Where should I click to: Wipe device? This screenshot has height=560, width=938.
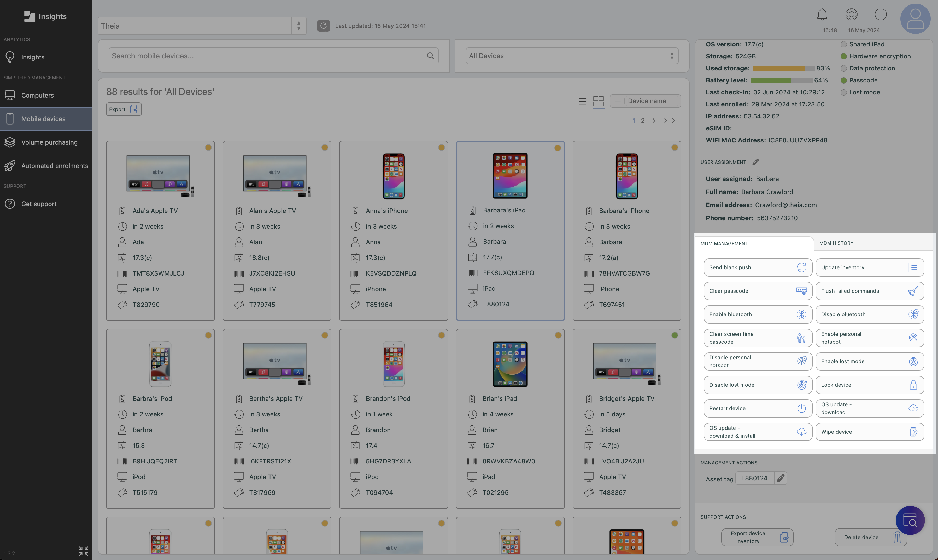[x=870, y=432]
